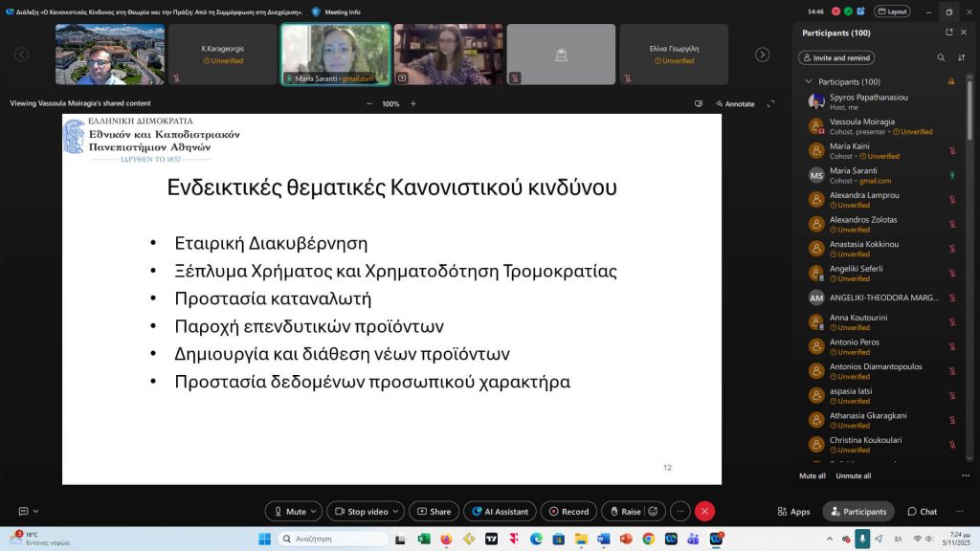This screenshot has width=980, height=551.
Task: Click the Mute all button
Action: click(x=812, y=475)
